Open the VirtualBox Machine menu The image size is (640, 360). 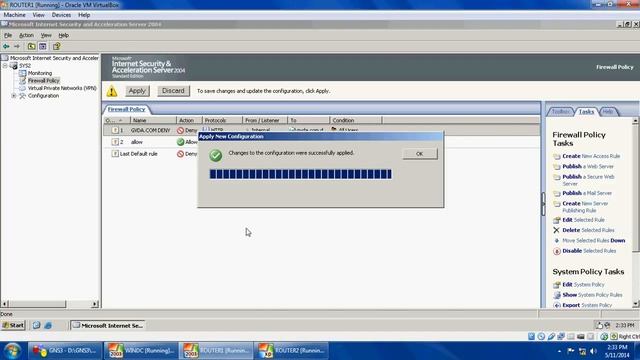pyautogui.click(x=14, y=15)
